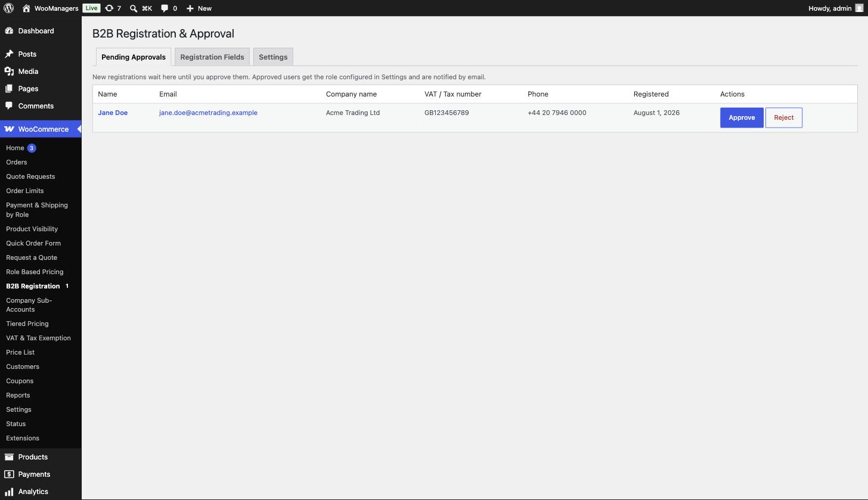This screenshot has width=868, height=500.
Task: Switch to the Registration Fields tab
Action: 212,57
